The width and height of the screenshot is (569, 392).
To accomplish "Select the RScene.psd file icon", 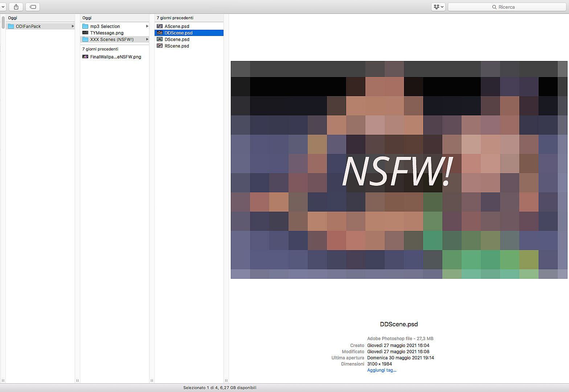I will coord(160,46).
